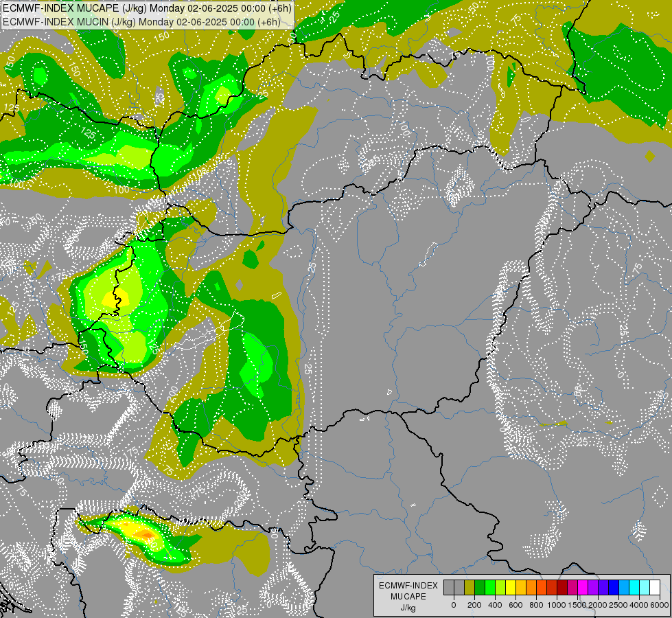
Task: Click the MUCAPE title line in the header
Action: point(147,8)
